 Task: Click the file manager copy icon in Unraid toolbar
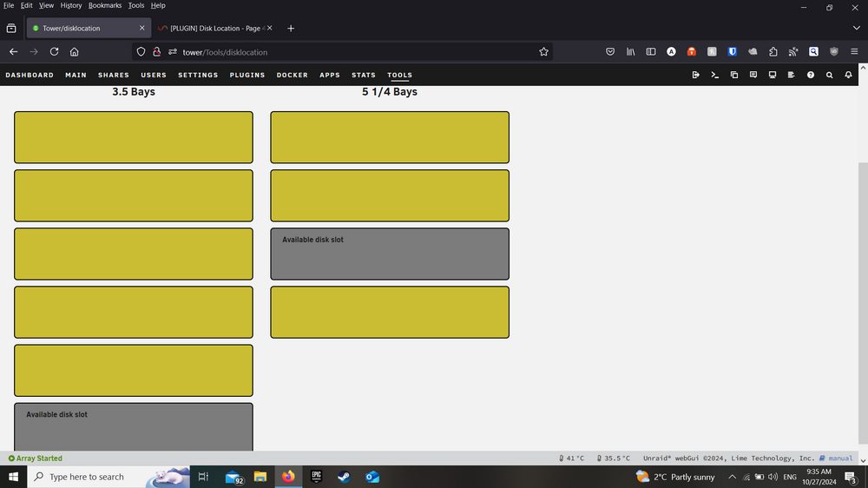[734, 75]
